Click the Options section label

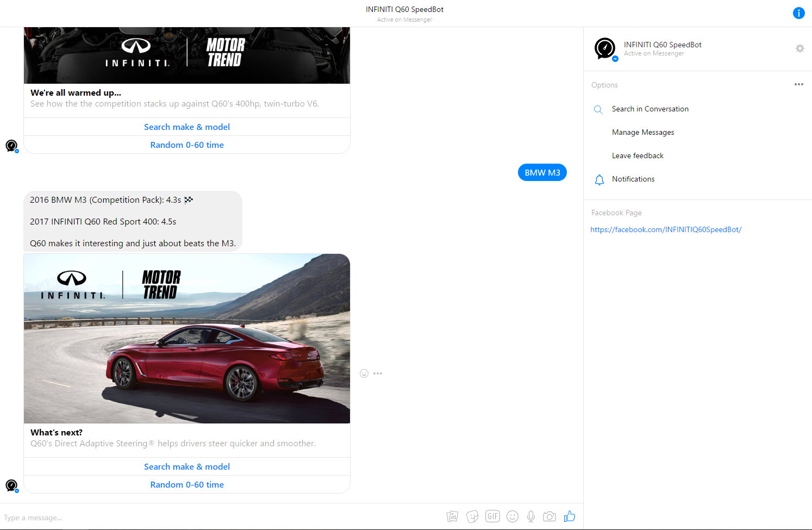pos(604,85)
